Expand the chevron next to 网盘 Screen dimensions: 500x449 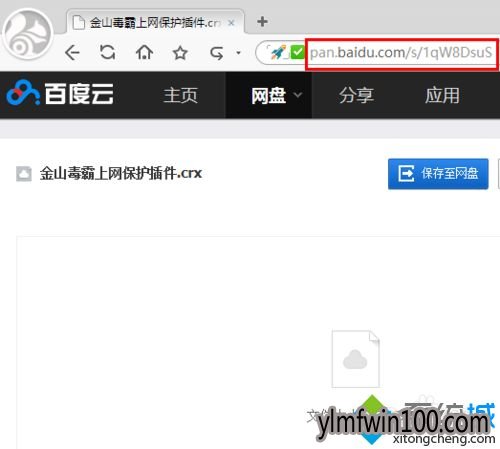(298, 95)
